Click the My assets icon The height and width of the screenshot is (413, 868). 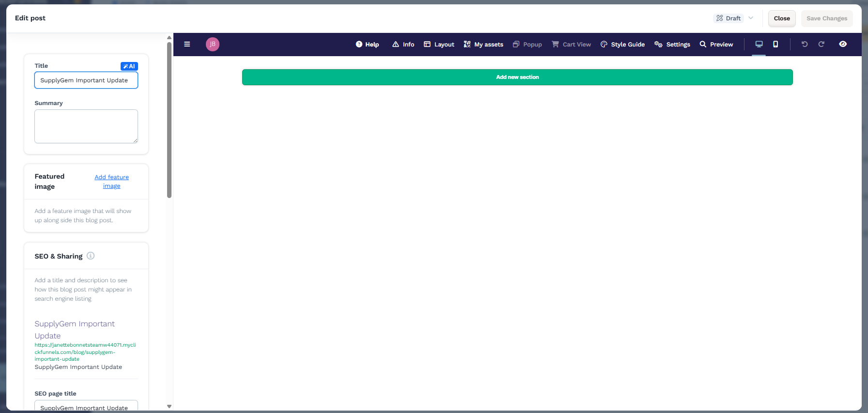(467, 44)
